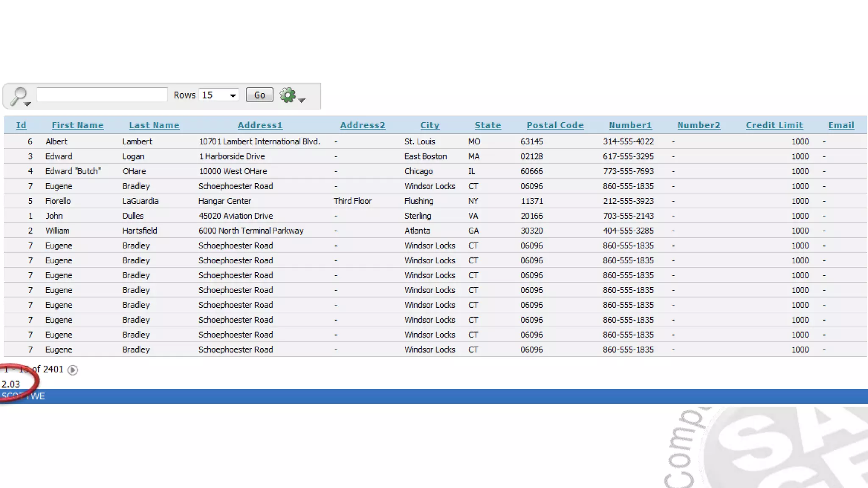The width and height of the screenshot is (868, 488).
Task: Click the Number1 column header
Action: point(630,125)
